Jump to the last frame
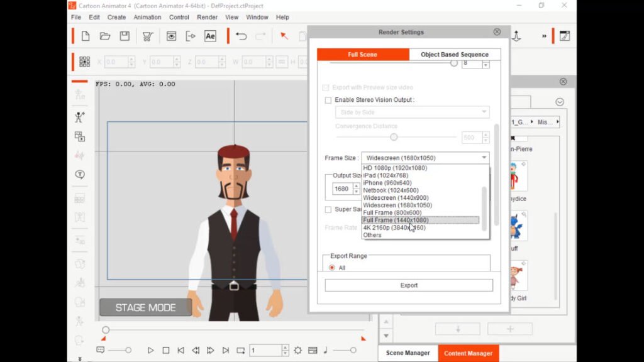This screenshot has width=644, height=362. point(226,350)
